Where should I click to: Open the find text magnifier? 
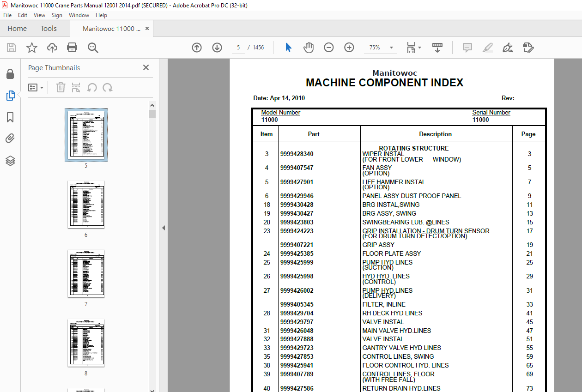[93, 48]
